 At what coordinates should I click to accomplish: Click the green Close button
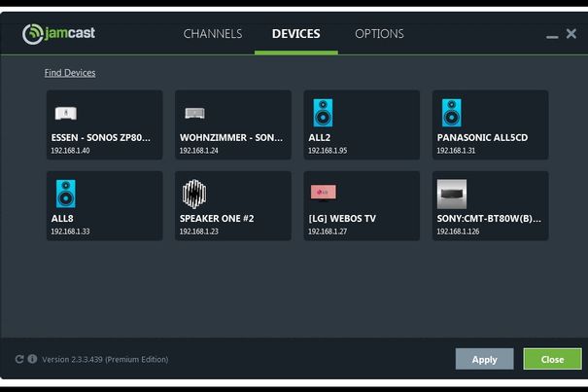(552, 359)
